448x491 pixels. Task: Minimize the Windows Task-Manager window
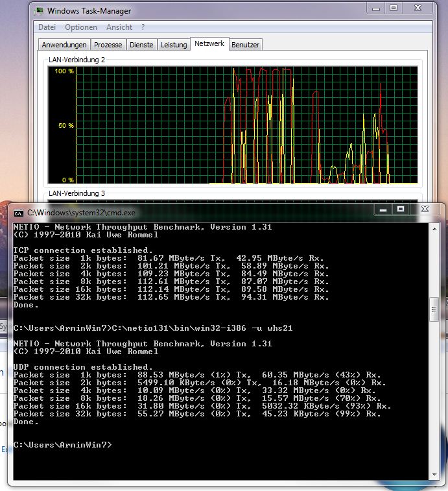pos(376,8)
